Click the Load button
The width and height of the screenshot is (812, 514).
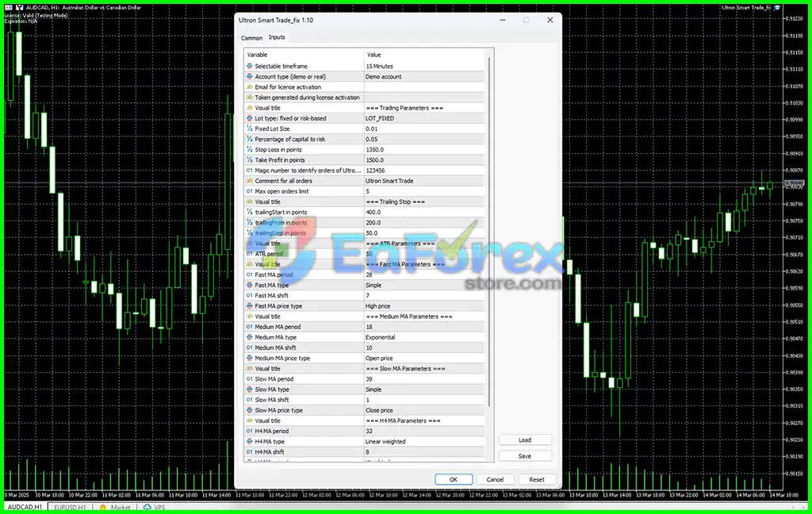[525, 440]
